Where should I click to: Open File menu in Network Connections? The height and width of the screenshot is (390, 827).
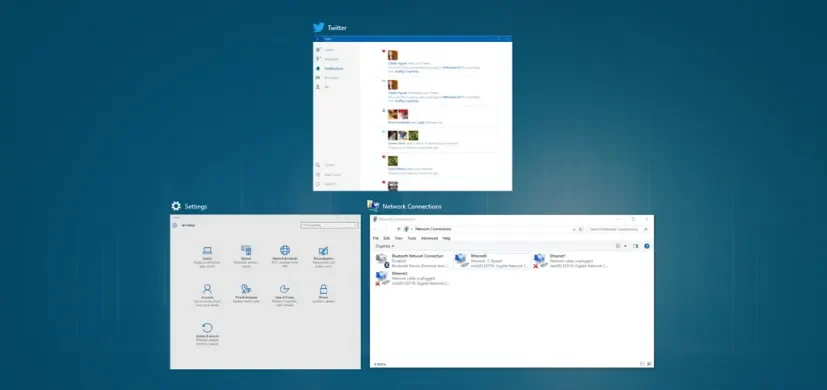(x=376, y=238)
